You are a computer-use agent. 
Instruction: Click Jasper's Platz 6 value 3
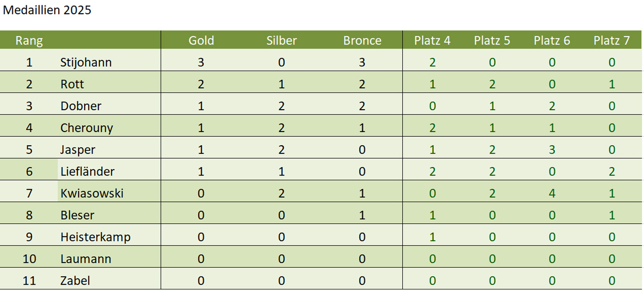tap(552, 150)
